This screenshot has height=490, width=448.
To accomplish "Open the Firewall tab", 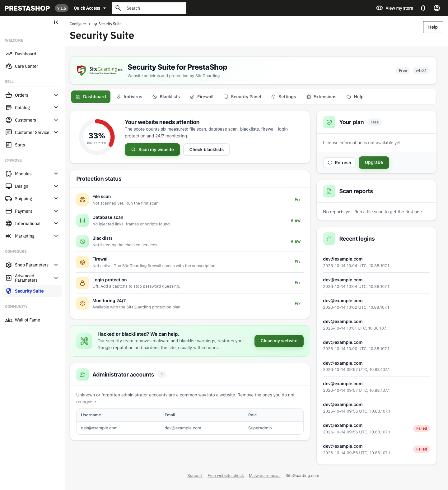I will tap(202, 97).
